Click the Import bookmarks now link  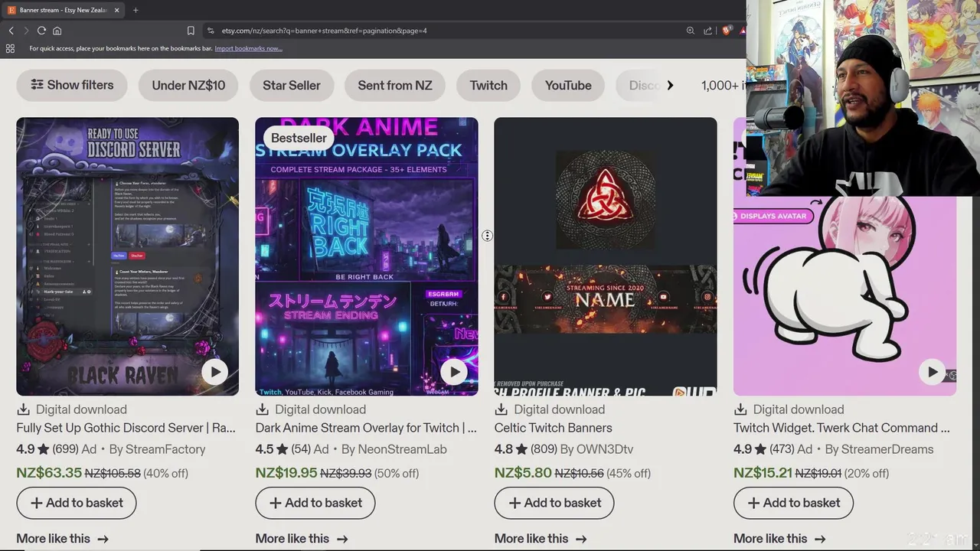point(248,48)
